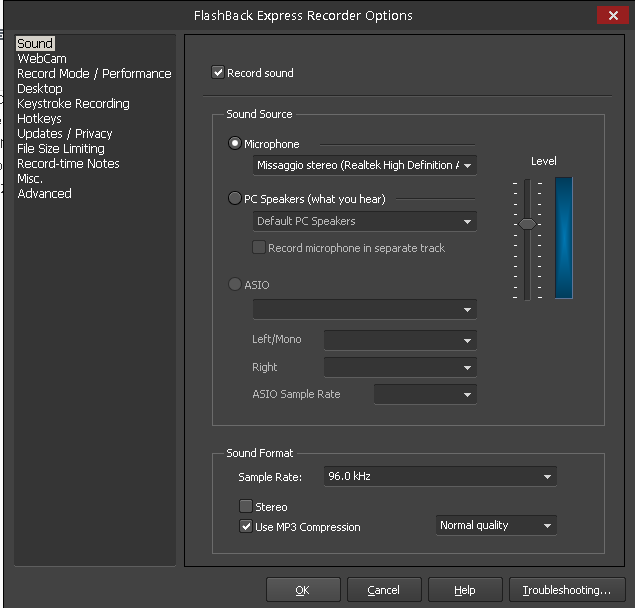Confirm settings with the OK button
This screenshot has height=608, width=635.
(x=303, y=590)
